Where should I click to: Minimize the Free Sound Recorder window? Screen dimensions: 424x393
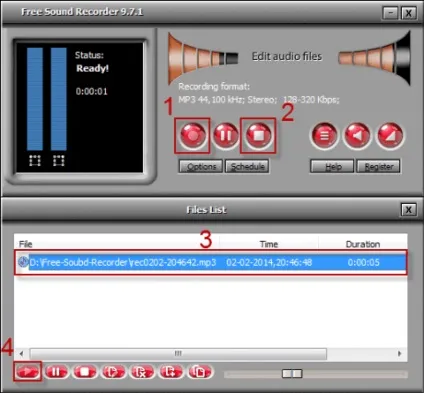tap(390, 13)
